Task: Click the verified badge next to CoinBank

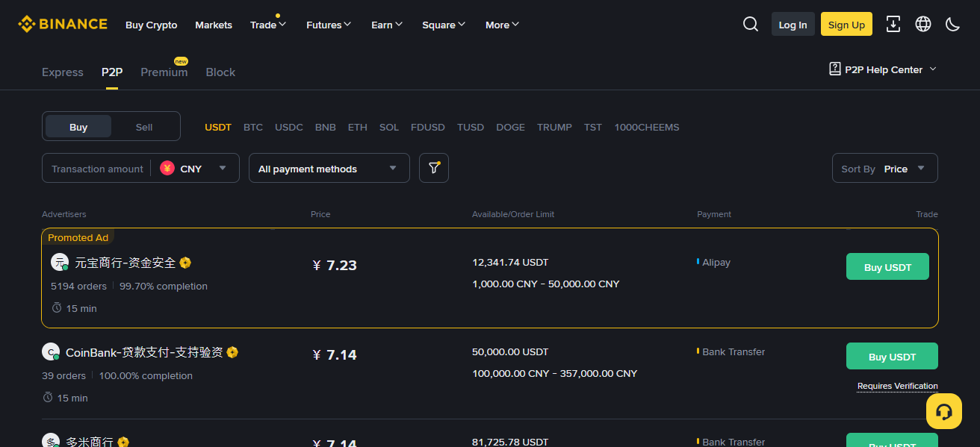Action: pyautogui.click(x=232, y=352)
